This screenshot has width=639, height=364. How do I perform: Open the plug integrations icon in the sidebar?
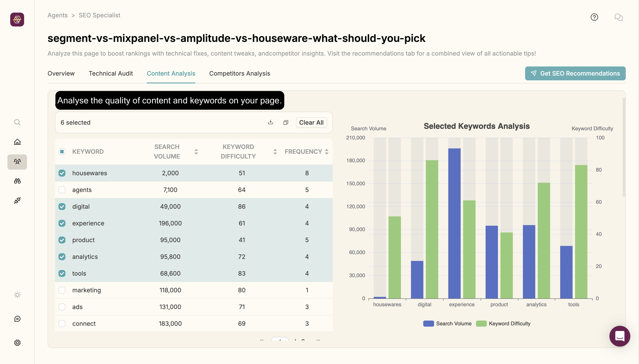(x=17, y=200)
